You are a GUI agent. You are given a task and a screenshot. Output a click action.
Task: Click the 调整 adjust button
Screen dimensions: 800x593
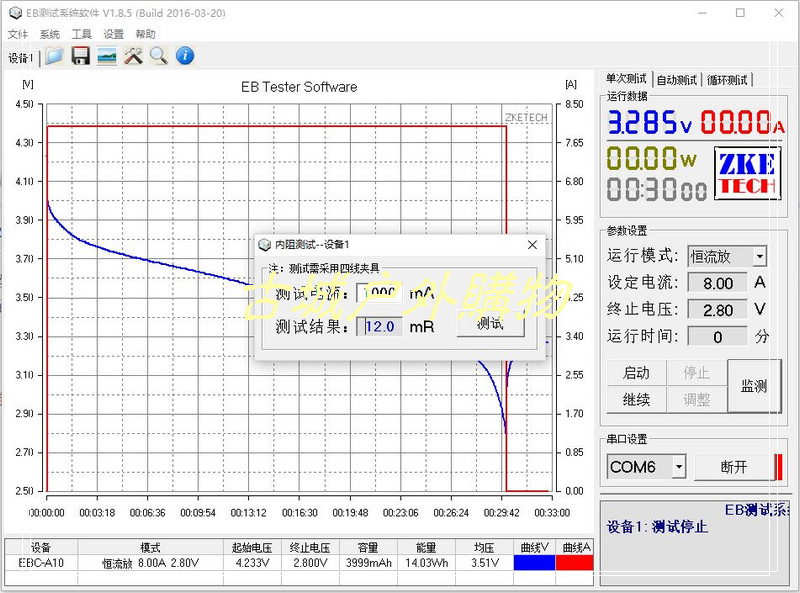click(696, 399)
